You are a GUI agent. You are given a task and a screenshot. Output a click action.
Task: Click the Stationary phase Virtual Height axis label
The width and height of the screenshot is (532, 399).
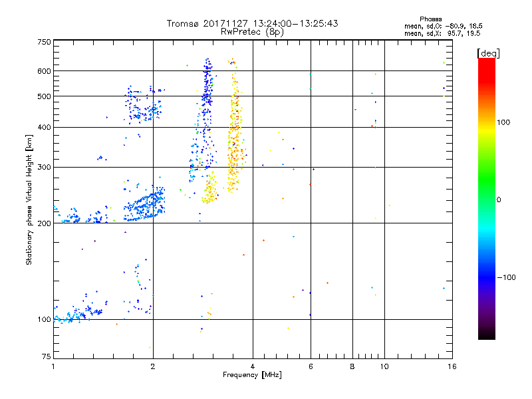[29, 199]
